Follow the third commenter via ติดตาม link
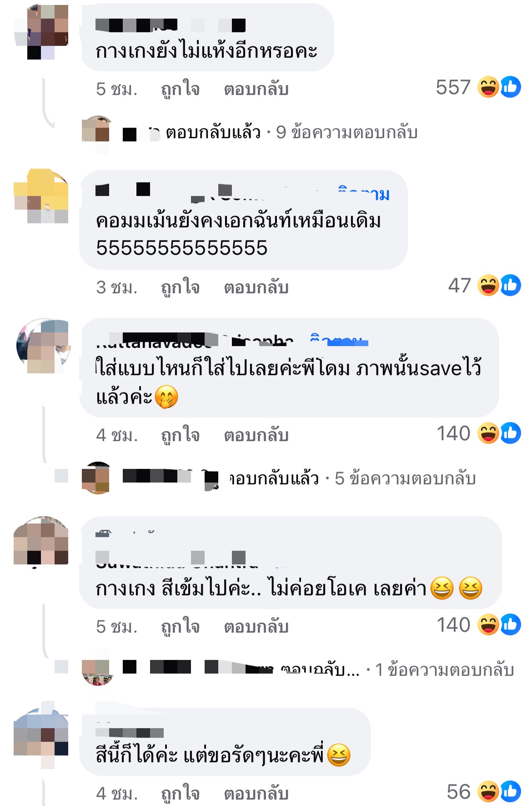Viewport: 532px width, 806px height. (339, 340)
